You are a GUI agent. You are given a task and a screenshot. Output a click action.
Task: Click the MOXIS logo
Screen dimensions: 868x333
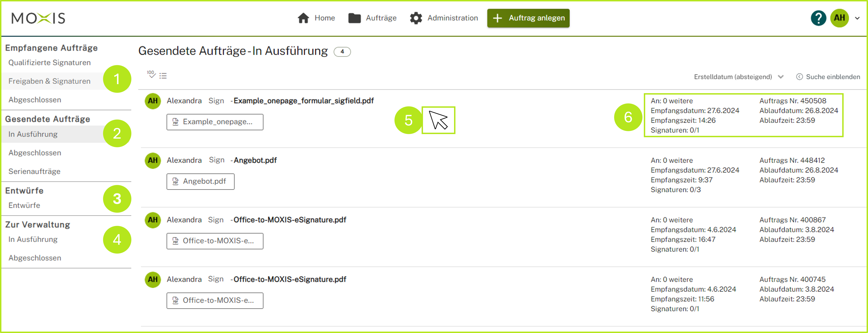[38, 18]
